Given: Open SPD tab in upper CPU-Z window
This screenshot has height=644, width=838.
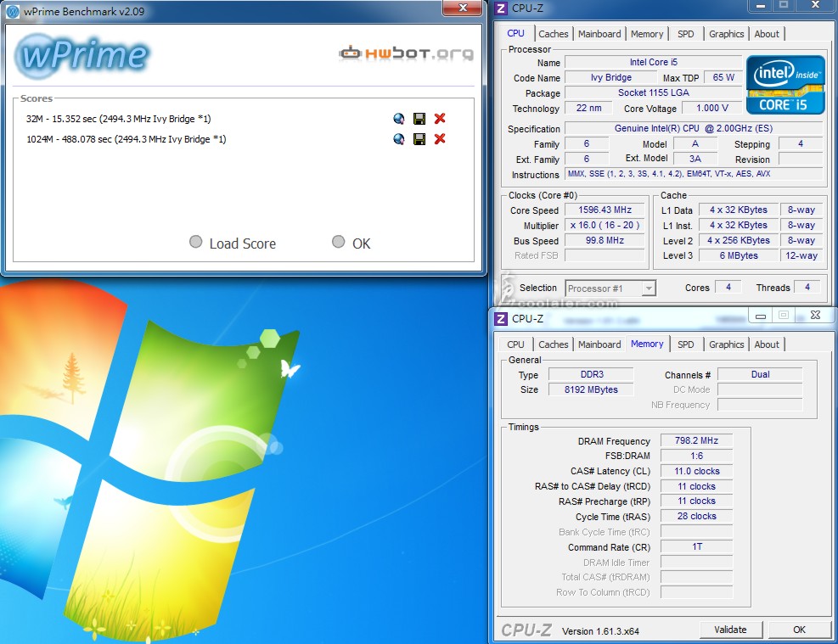Looking at the screenshot, I should tap(686, 34).
